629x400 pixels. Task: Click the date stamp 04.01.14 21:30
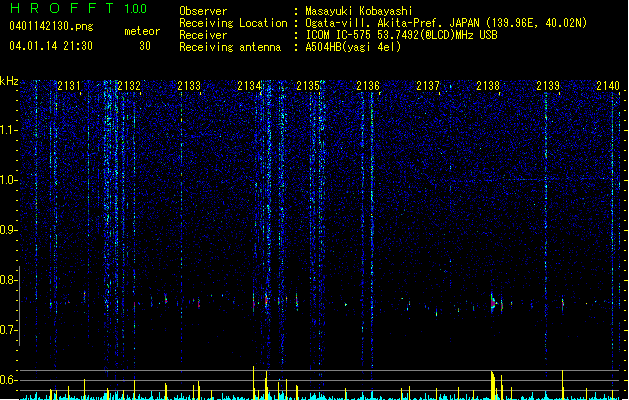(x=51, y=46)
